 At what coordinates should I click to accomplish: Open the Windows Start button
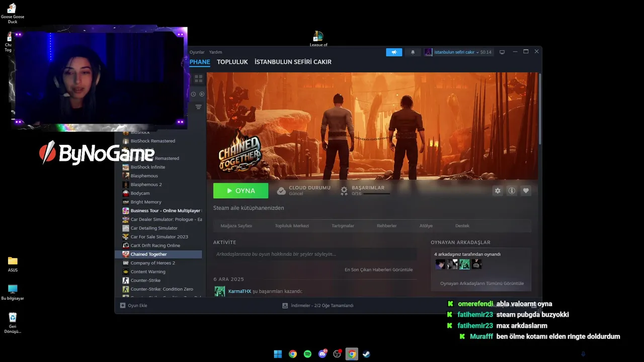point(278,354)
